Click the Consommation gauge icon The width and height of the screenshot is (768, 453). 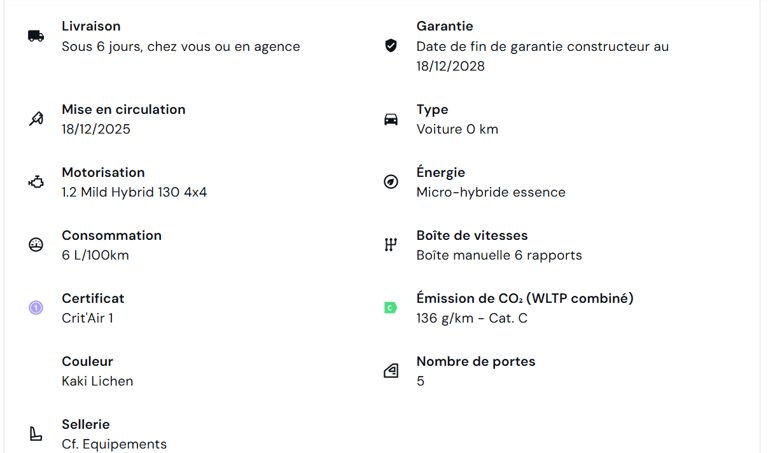coord(36,245)
